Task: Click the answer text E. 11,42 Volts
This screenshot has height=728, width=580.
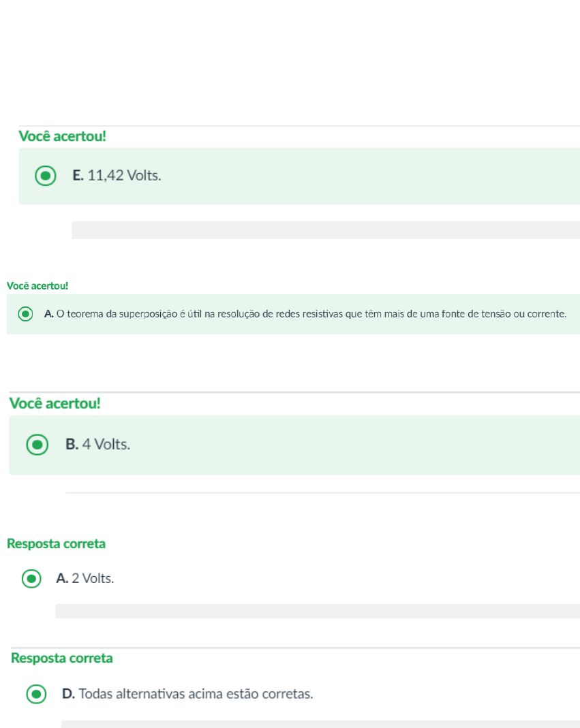Action: pyautogui.click(x=117, y=176)
